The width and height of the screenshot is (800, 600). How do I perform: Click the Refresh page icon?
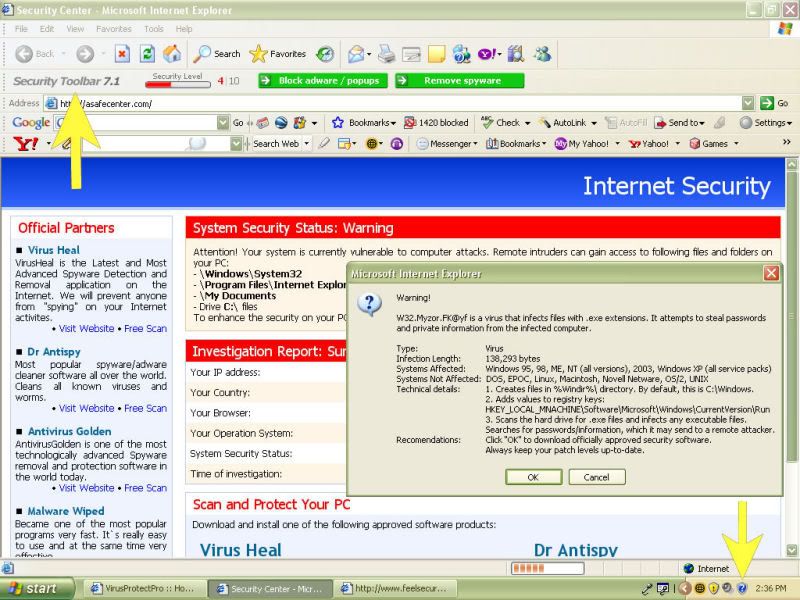pyautogui.click(x=147, y=54)
